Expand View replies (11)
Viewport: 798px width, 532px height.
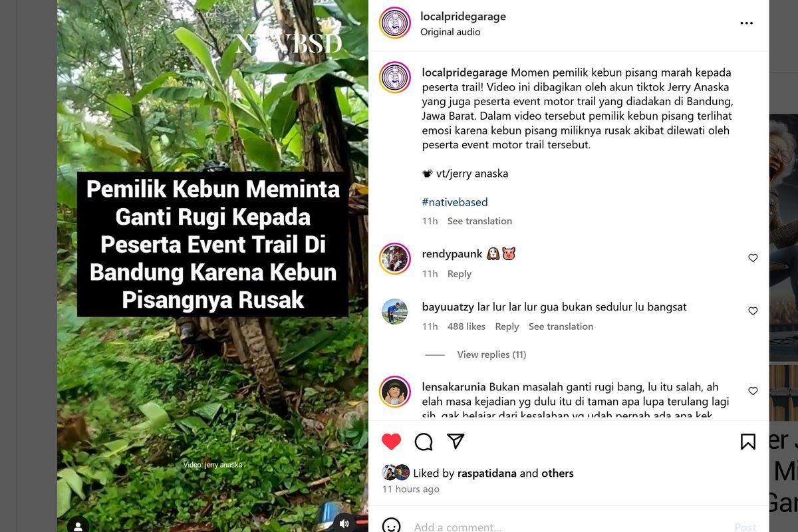coord(491,354)
